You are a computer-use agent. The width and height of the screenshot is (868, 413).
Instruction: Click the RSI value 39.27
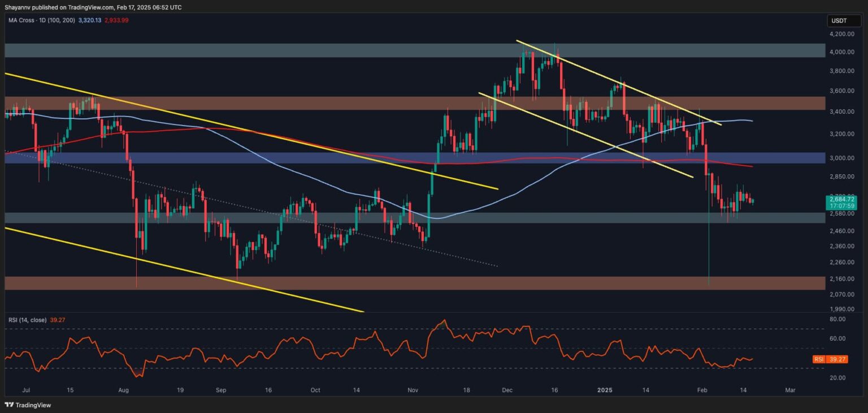coord(57,319)
